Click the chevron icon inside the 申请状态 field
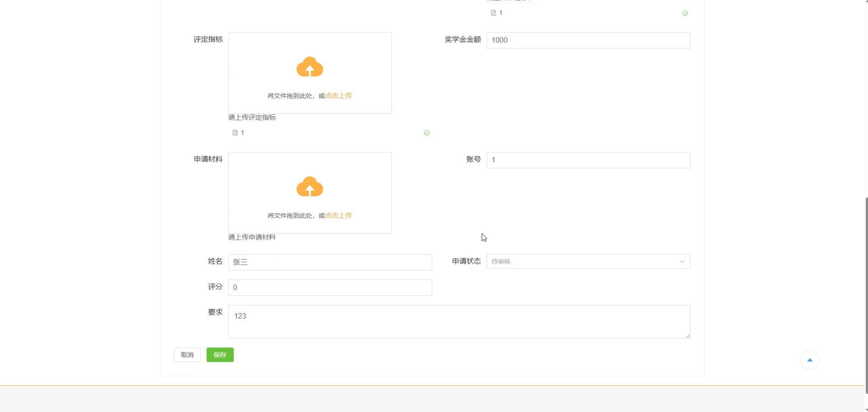 pos(681,261)
